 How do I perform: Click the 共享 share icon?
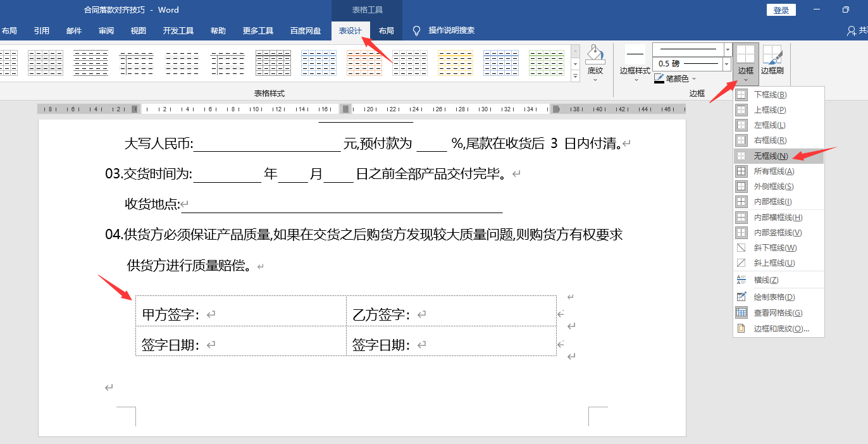pyautogui.click(x=852, y=30)
